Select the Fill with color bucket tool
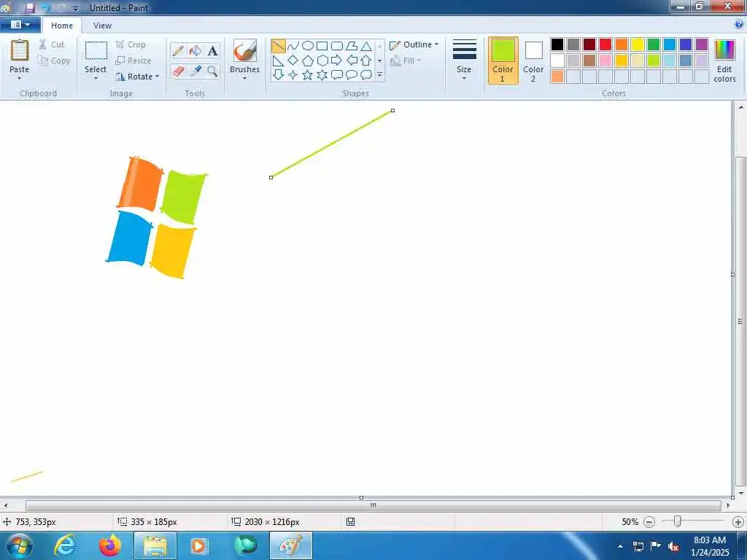Image resolution: width=747 pixels, height=560 pixels. (x=196, y=51)
